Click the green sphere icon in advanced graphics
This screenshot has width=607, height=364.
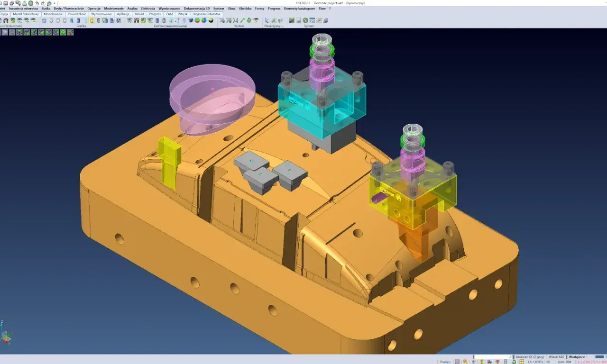pos(197,20)
